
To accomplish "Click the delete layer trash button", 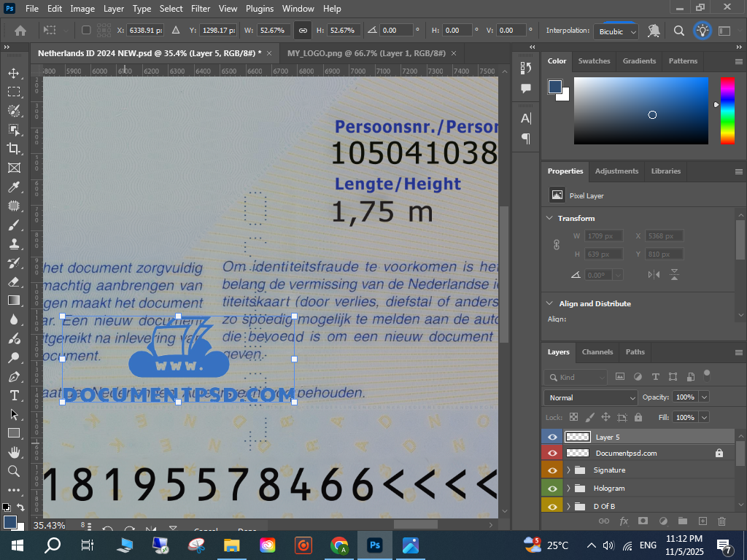I will tap(722, 521).
